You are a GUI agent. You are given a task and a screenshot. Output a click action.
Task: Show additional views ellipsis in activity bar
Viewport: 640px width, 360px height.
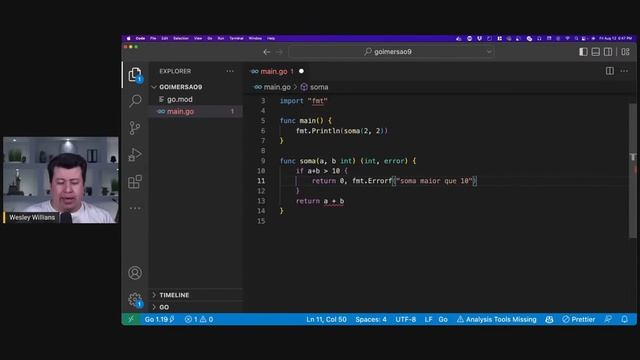click(135, 209)
